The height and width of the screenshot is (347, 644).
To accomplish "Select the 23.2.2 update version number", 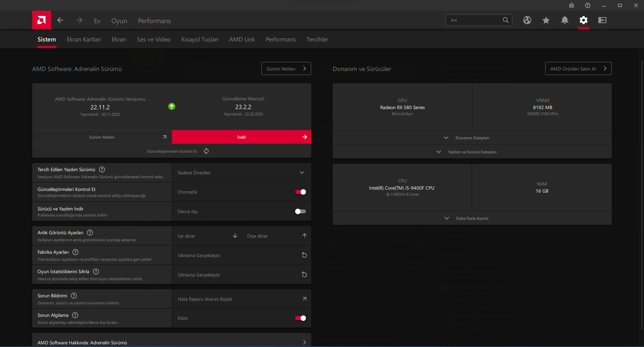I will pos(243,107).
